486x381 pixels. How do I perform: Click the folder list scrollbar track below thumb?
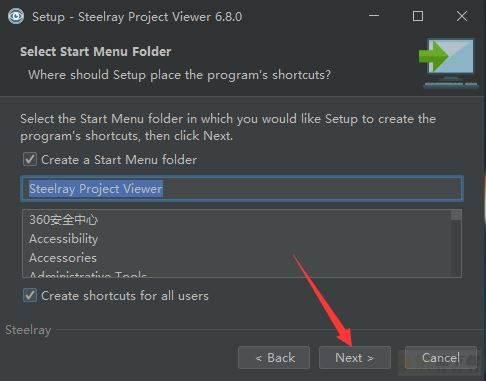(x=456, y=248)
